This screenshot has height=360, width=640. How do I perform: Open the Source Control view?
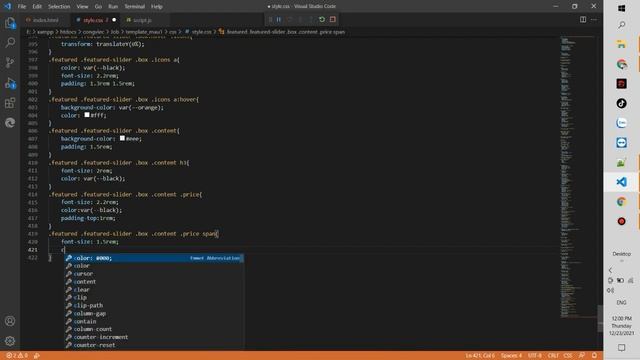(x=10, y=62)
